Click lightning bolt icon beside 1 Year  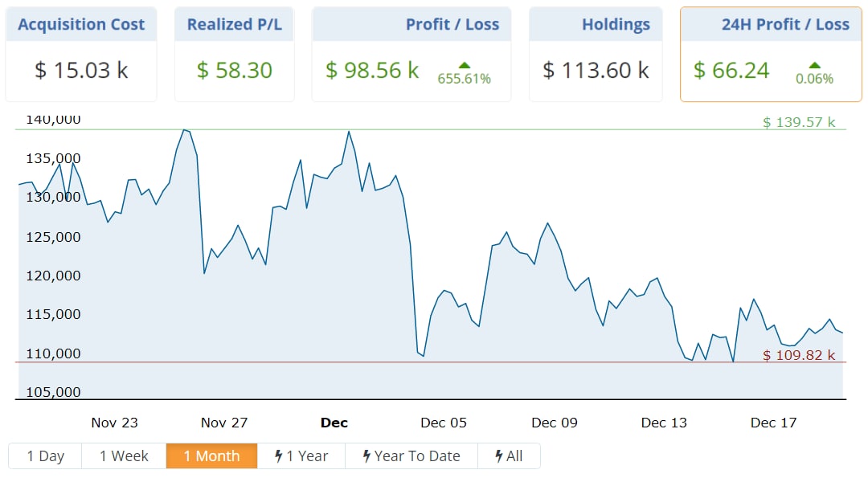[279, 456]
